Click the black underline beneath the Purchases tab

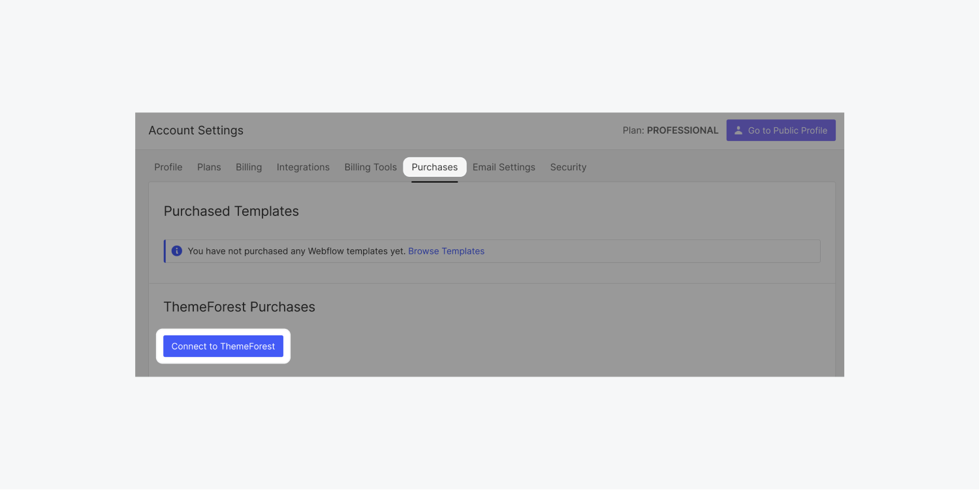434,181
